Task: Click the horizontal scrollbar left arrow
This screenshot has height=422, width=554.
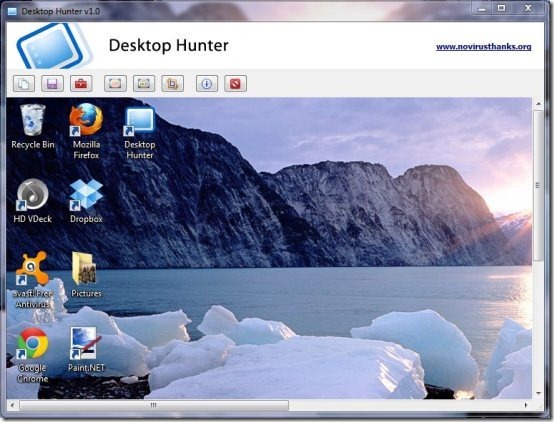Action: tap(12, 405)
